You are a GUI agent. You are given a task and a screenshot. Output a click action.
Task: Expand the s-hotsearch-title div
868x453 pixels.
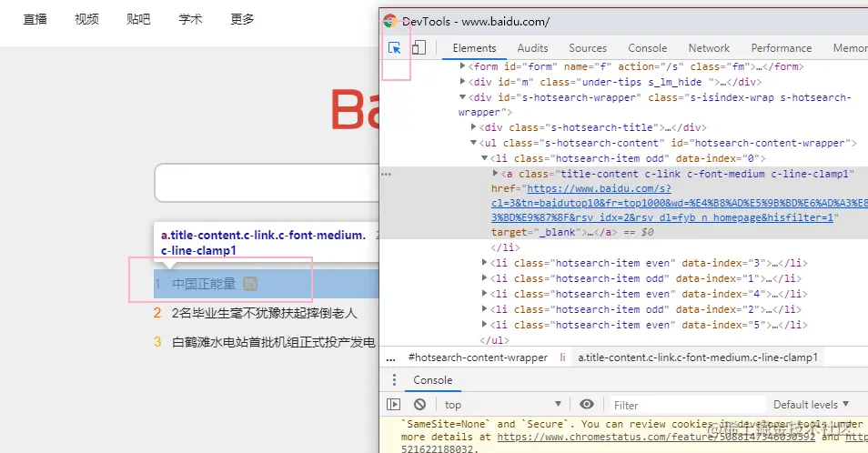(x=474, y=126)
